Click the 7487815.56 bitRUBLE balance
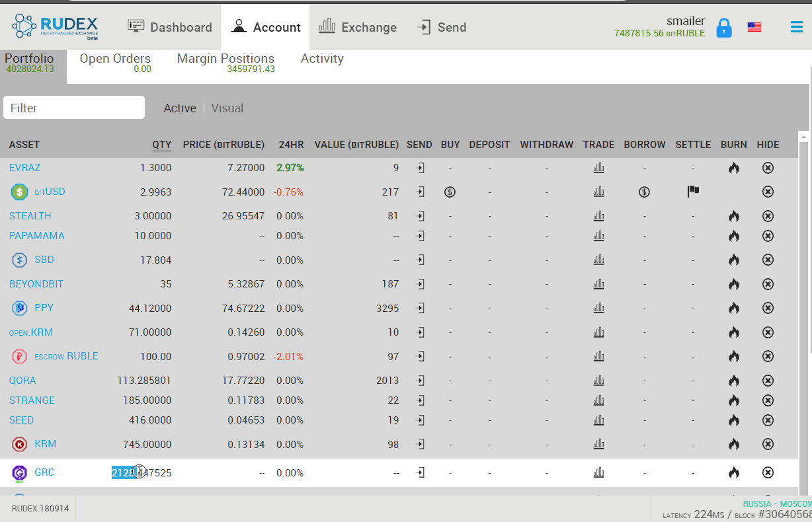The width and height of the screenshot is (812, 522). (659, 33)
